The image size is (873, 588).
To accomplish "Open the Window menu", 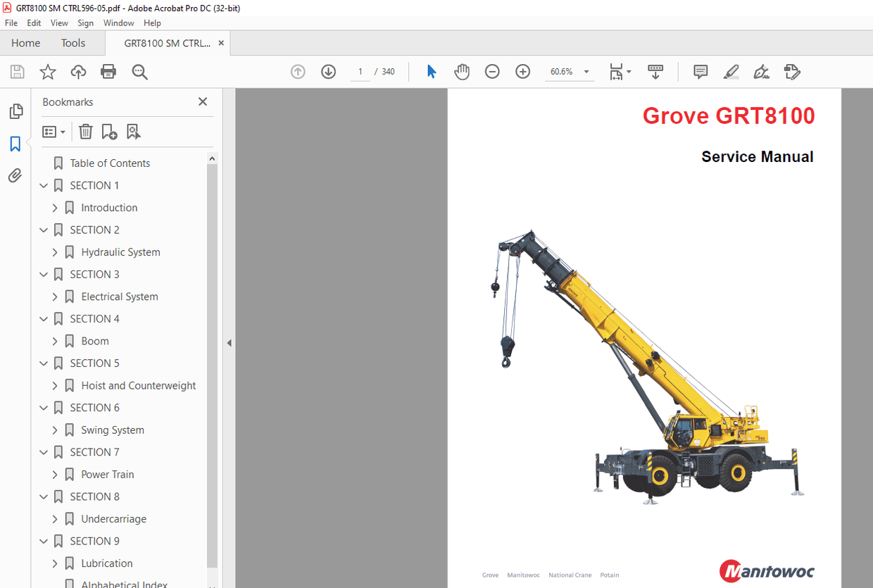I will (x=119, y=23).
